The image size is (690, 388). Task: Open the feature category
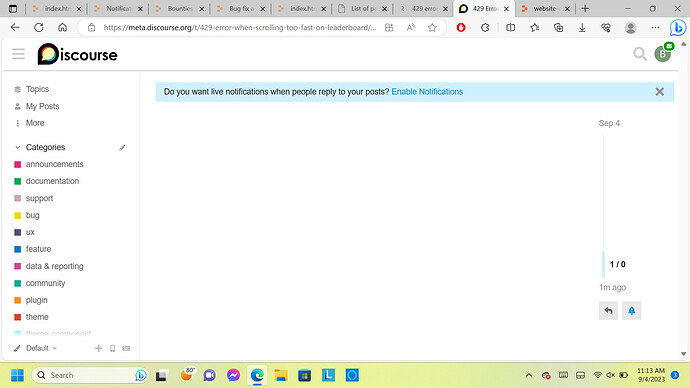[x=38, y=249]
